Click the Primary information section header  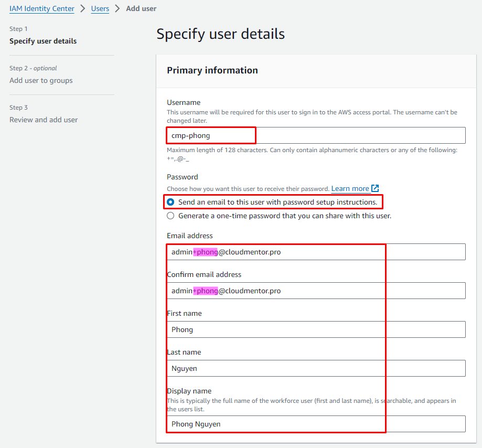[212, 70]
